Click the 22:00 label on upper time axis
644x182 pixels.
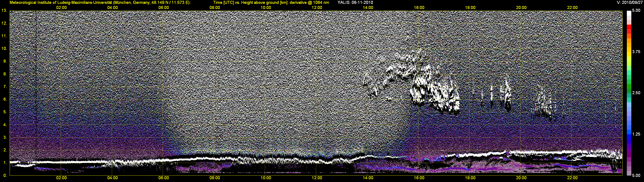(x=573, y=8)
